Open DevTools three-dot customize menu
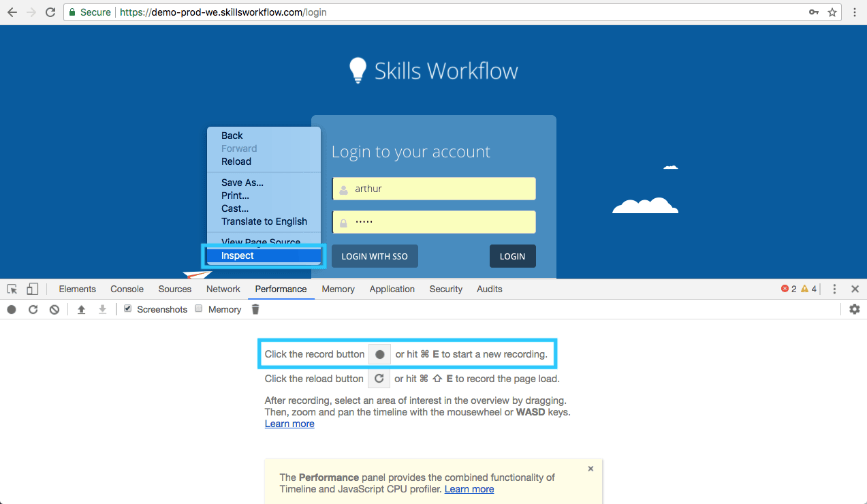This screenshot has width=867, height=504. (x=834, y=289)
